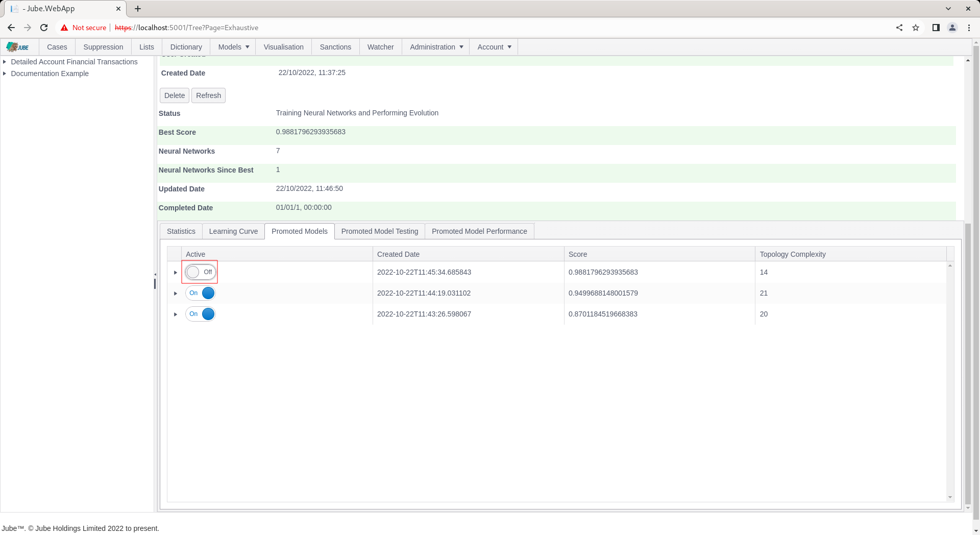
Task: Open Chrome three-dot menu
Action: [x=969, y=28]
